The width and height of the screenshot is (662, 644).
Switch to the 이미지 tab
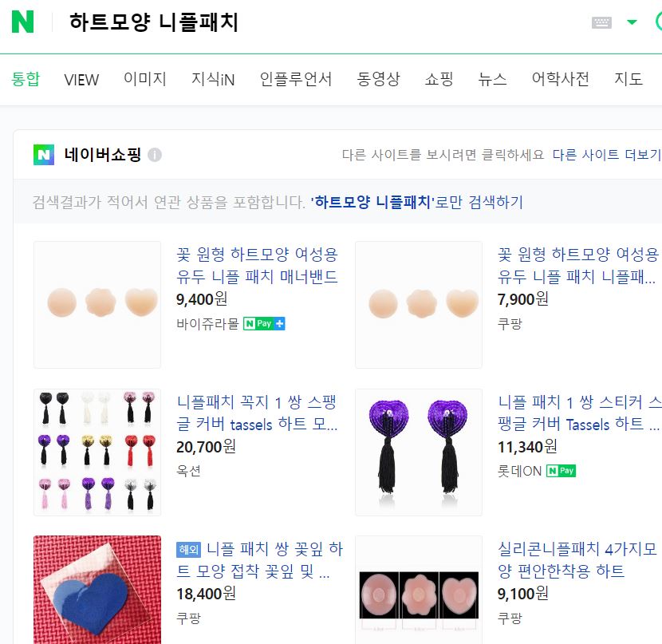[x=145, y=79]
